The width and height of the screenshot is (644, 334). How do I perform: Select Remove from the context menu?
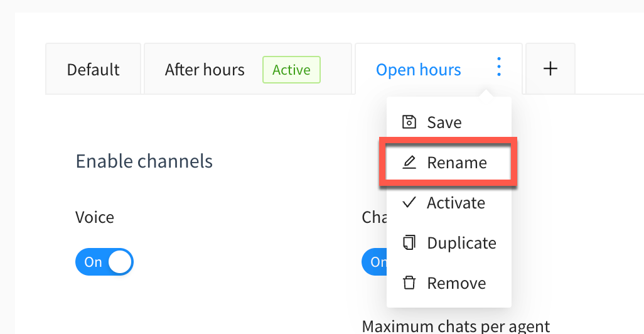pos(449,283)
